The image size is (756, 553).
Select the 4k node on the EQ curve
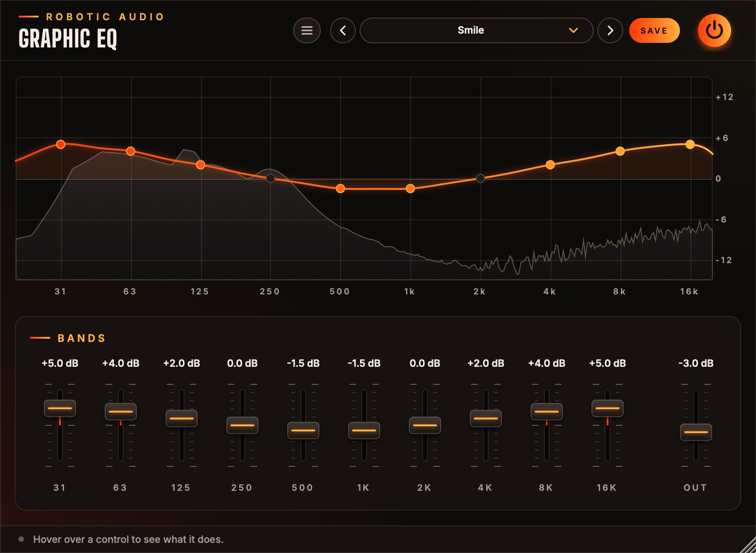click(x=550, y=165)
